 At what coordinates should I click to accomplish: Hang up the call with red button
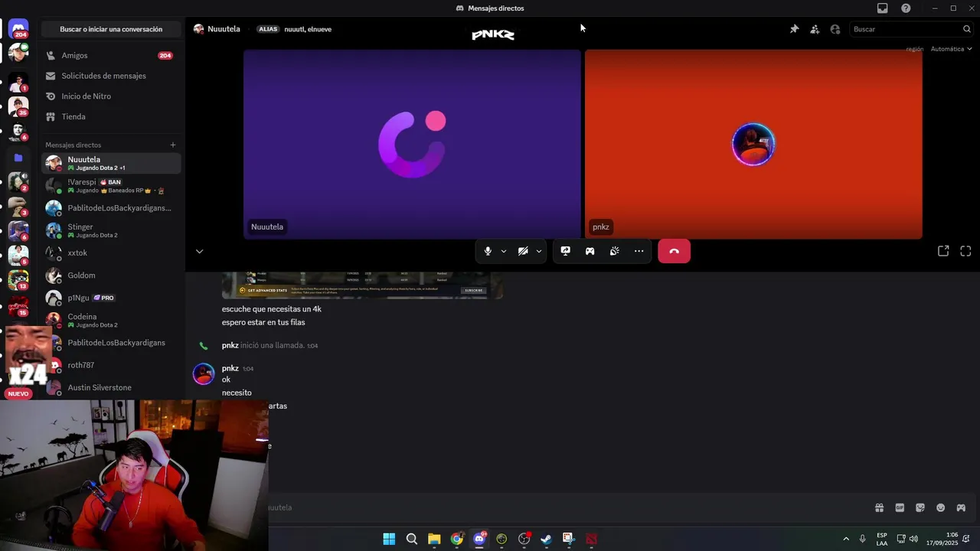[674, 251]
